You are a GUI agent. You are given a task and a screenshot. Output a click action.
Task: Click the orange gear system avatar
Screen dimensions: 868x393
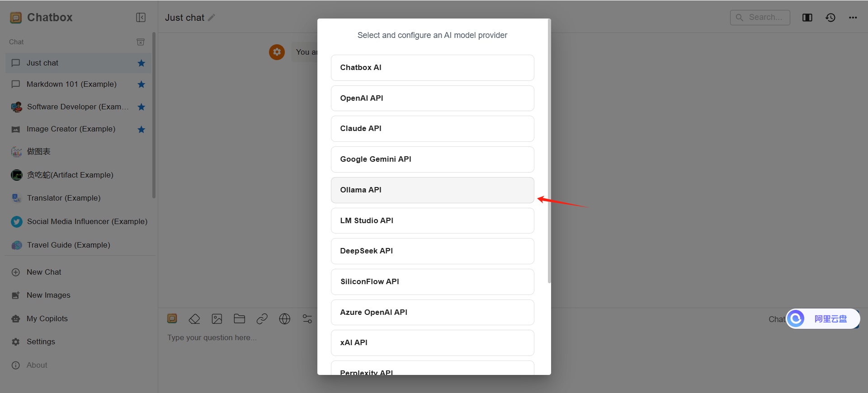pyautogui.click(x=277, y=52)
